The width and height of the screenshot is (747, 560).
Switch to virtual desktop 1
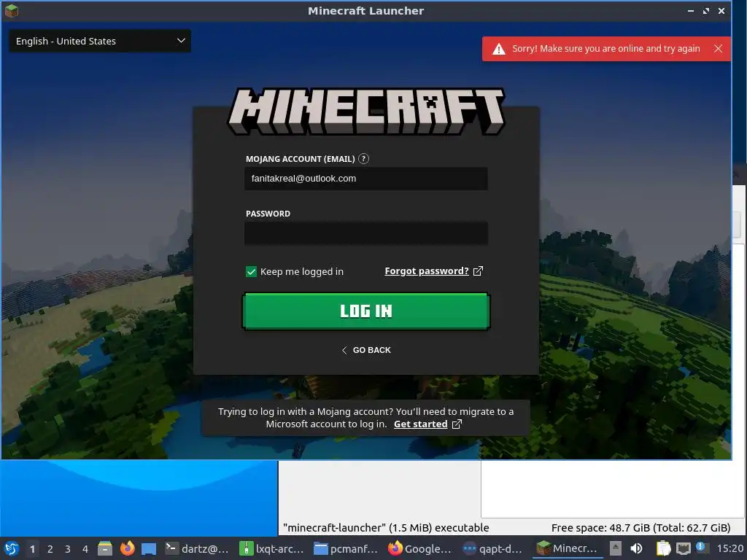click(32, 549)
